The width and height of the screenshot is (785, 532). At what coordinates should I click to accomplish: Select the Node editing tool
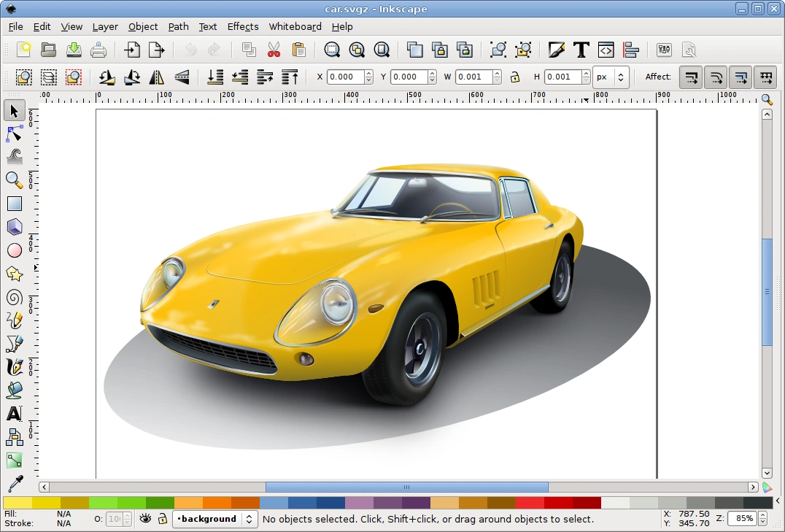[14, 134]
